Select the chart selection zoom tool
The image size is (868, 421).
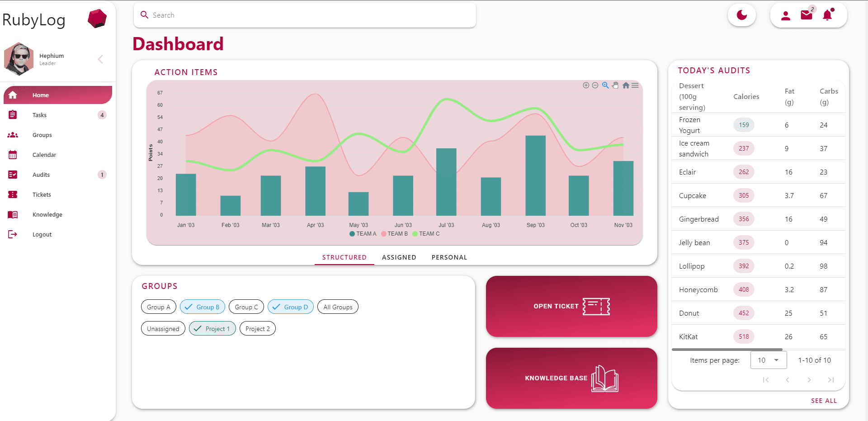tap(605, 85)
